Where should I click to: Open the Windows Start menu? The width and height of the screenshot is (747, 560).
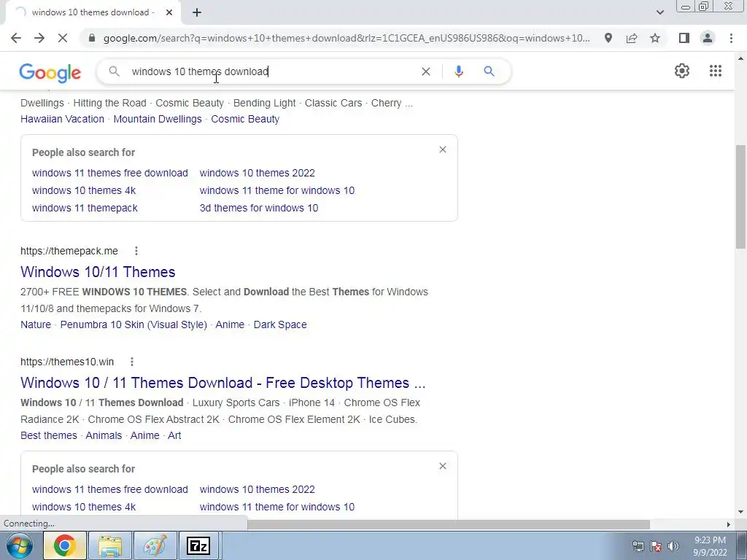(19, 545)
